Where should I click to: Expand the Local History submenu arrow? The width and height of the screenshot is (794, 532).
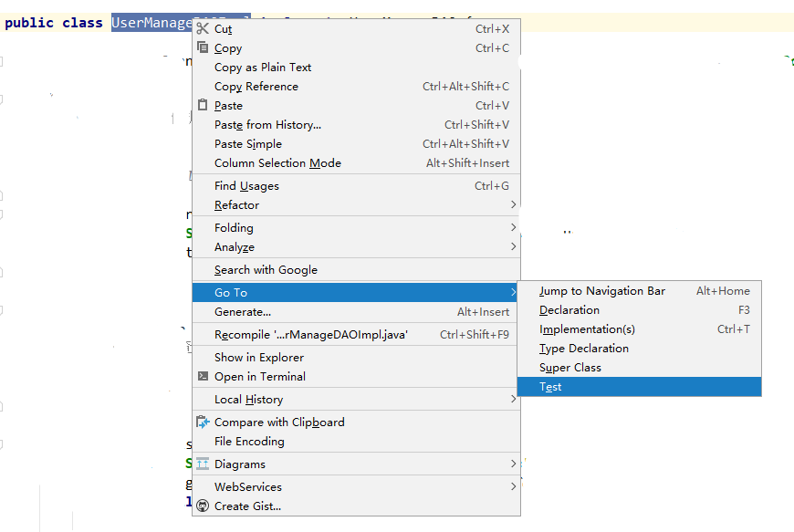(513, 399)
